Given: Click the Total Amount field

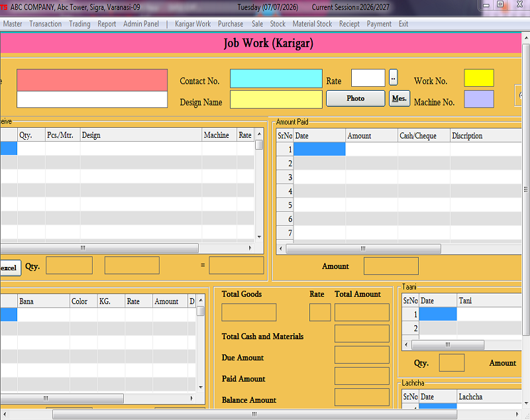Looking at the screenshot, I should point(362,312).
